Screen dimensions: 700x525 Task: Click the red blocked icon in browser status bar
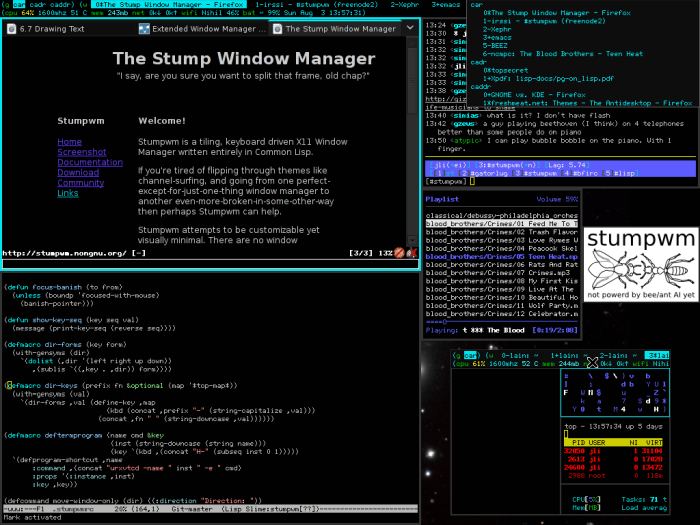pos(398,253)
